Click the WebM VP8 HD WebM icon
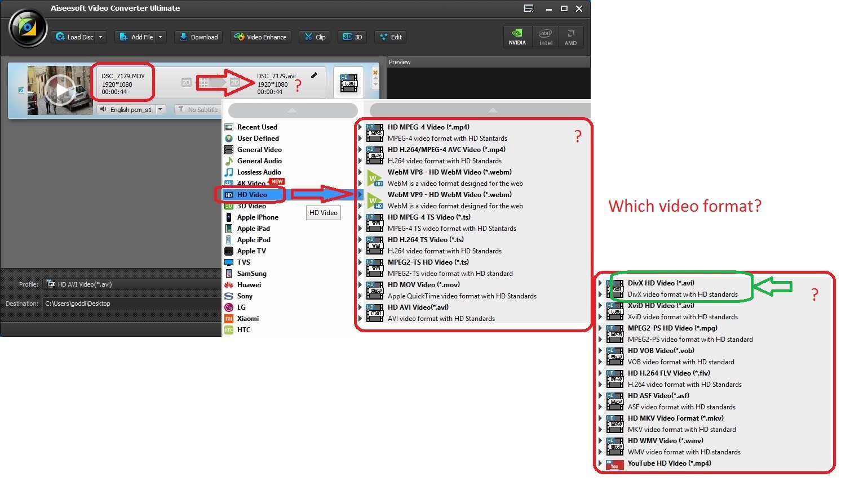 pyautogui.click(x=375, y=178)
